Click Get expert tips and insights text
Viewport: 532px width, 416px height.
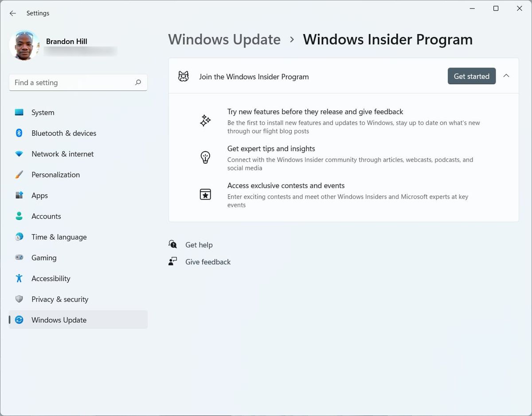[271, 149]
